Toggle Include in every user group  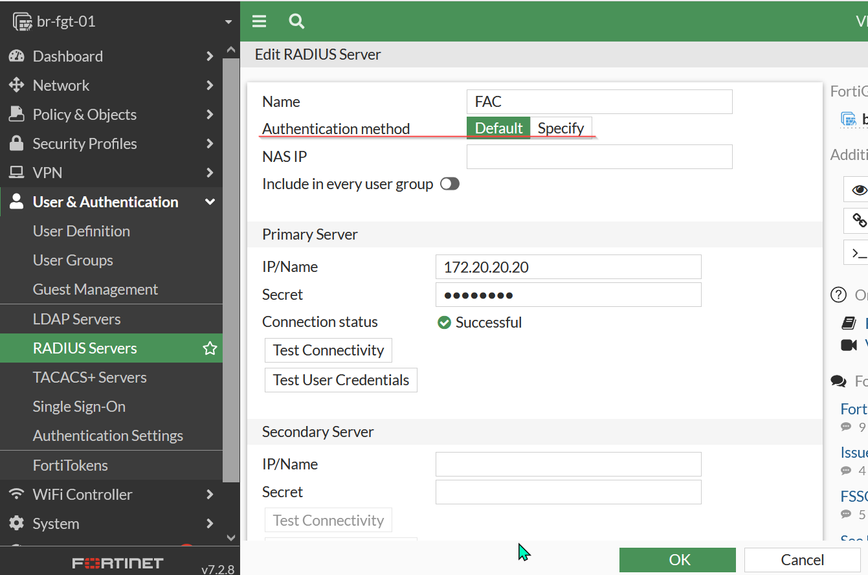[449, 184]
